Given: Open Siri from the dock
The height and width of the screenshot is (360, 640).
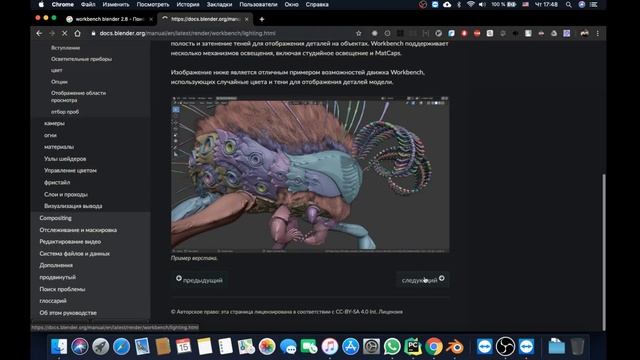Looking at the screenshot, I should click(x=80, y=347).
